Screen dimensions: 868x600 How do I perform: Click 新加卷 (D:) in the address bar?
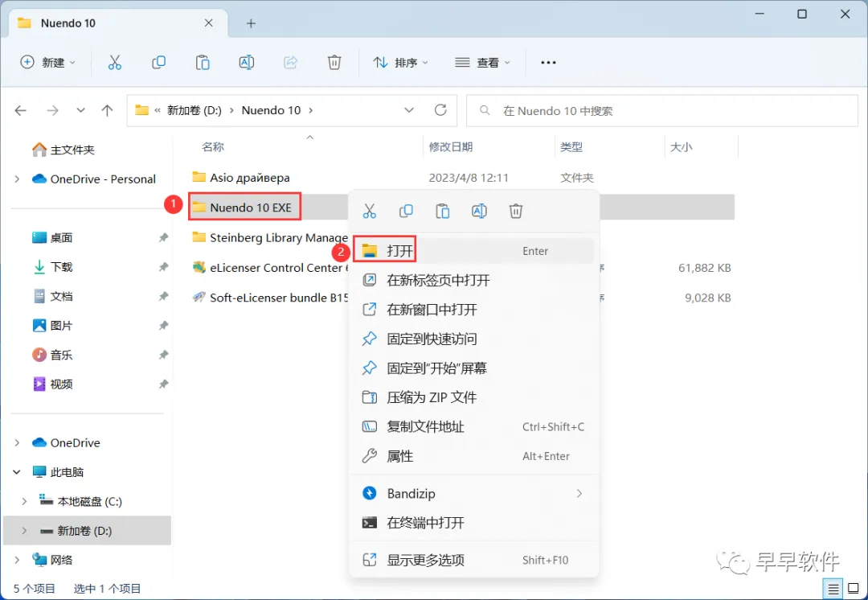coord(194,110)
